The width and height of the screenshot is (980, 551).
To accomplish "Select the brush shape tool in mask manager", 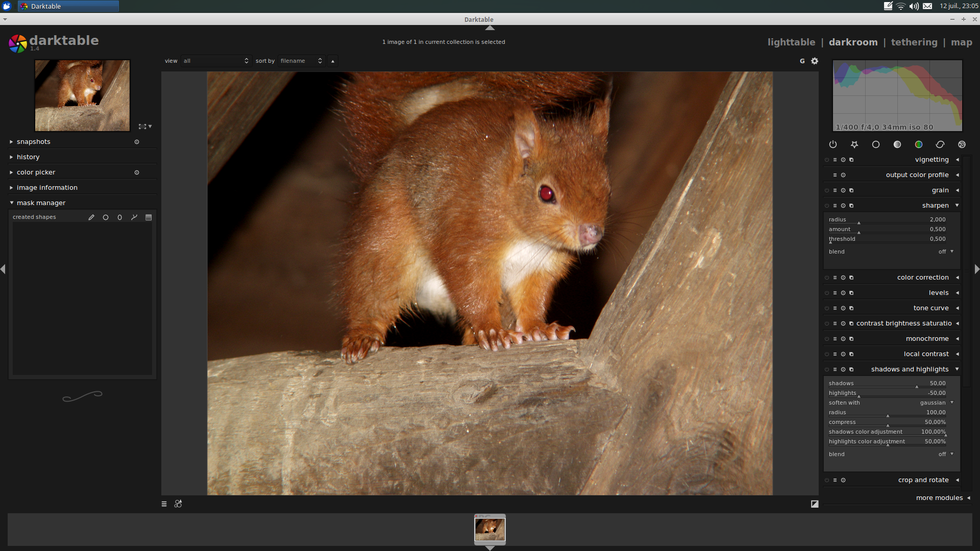I will pyautogui.click(x=91, y=217).
